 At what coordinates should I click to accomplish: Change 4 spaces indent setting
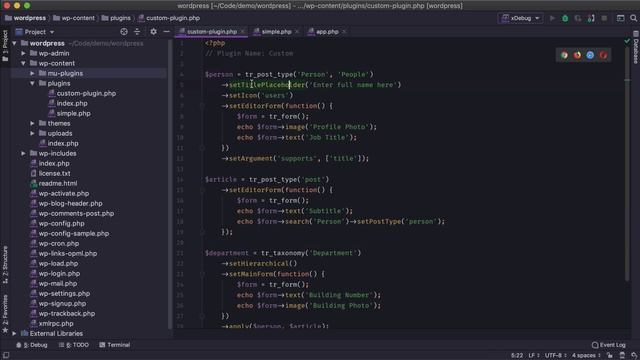[586, 356]
